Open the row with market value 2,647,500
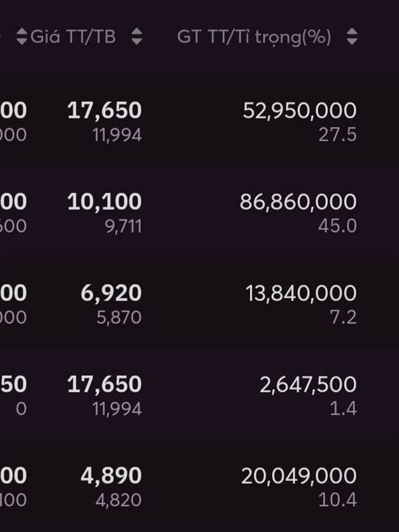Image resolution: width=399 pixels, height=532 pixels. click(x=199, y=394)
